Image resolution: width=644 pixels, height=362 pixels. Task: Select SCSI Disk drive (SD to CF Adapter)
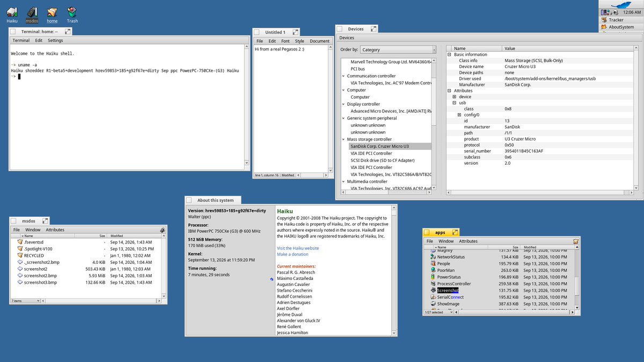pos(383,160)
